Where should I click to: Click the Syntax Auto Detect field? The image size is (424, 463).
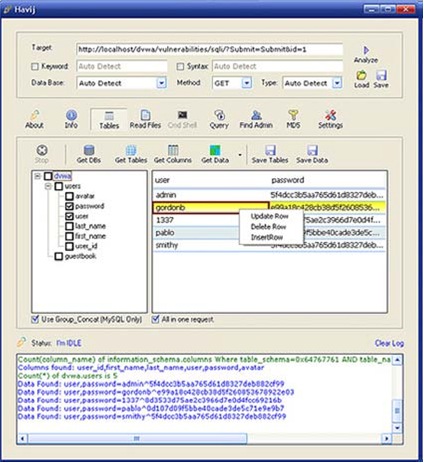click(x=277, y=66)
